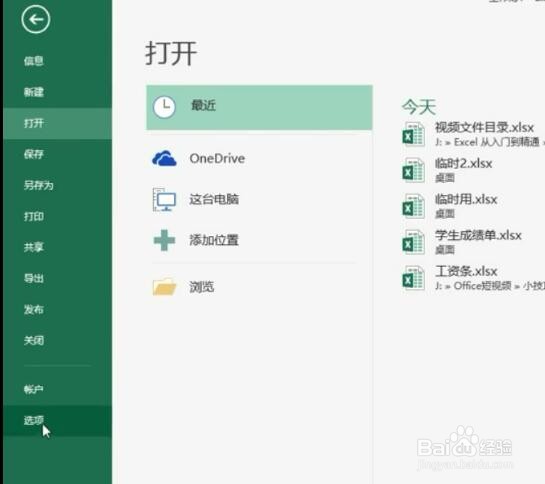Click the computer icon for 这台电脑
Viewport: 545px width, 484px height.
164,199
